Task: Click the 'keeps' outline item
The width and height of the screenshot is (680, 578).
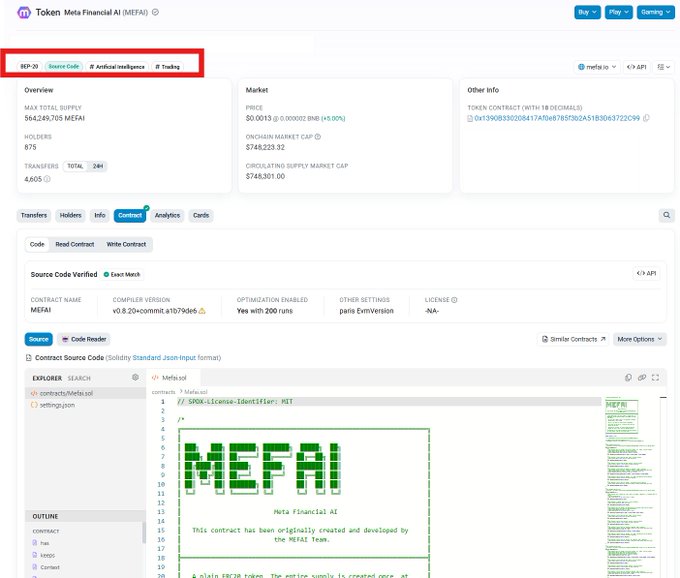Action: pos(47,555)
